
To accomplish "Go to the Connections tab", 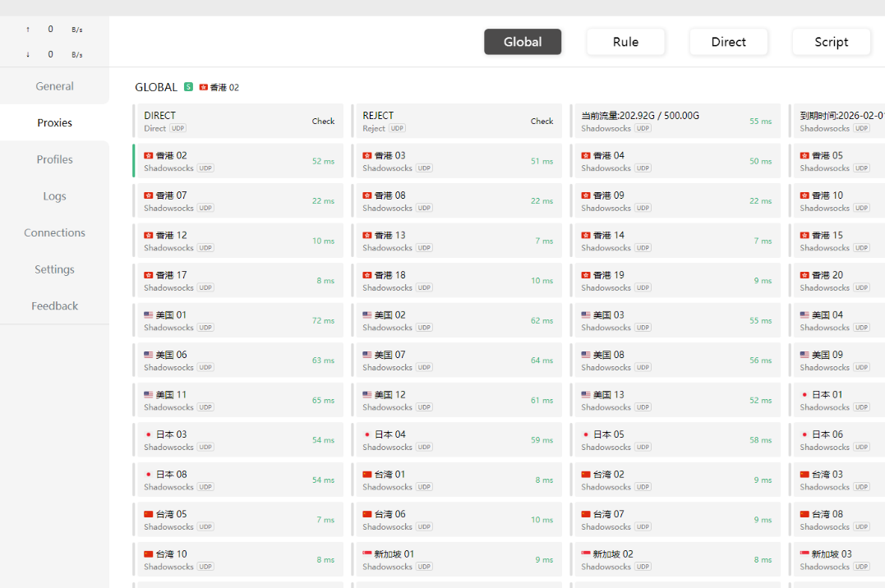I will click(x=54, y=232).
